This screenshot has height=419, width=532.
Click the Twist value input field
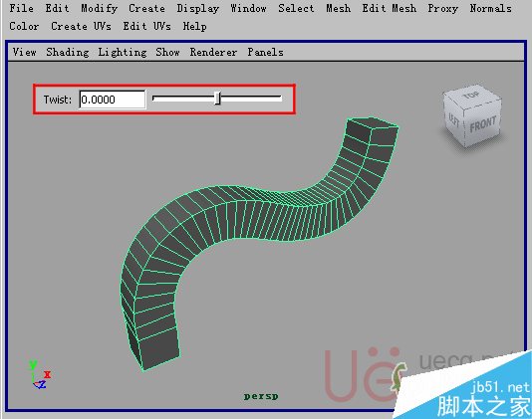(x=113, y=100)
